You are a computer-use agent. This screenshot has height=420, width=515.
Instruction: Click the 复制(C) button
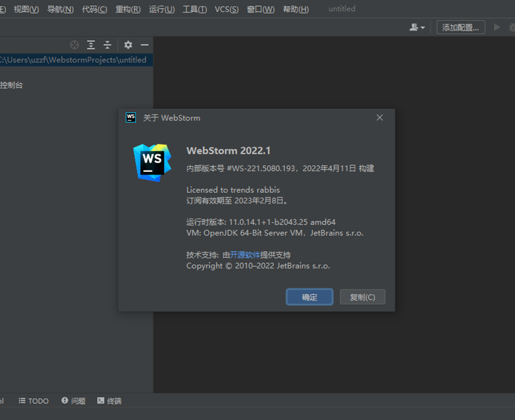363,297
